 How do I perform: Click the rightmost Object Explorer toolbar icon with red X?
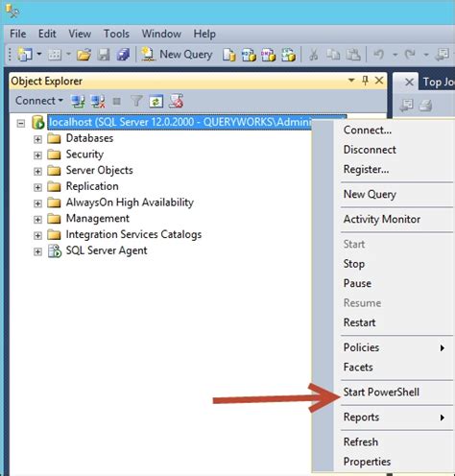tap(176, 101)
